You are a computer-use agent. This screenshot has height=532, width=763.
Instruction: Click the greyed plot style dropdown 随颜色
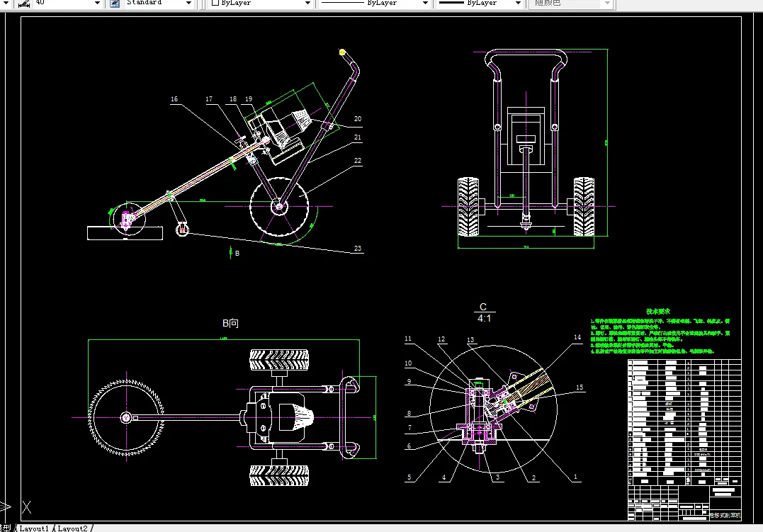(x=570, y=3)
